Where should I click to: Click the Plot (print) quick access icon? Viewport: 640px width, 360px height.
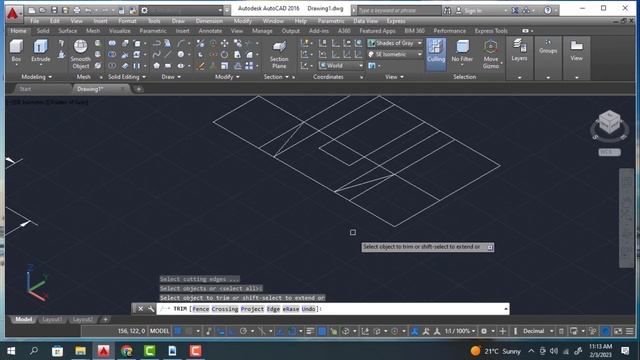coord(77,10)
